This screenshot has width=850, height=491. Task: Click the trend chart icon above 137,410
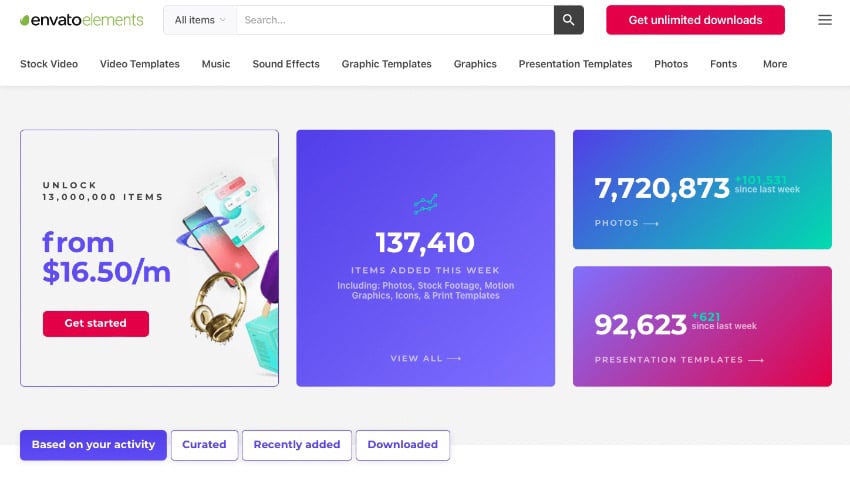point(425,205)
